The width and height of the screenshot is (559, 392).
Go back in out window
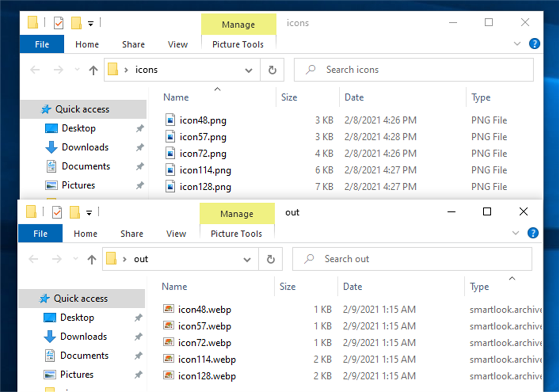33,259
